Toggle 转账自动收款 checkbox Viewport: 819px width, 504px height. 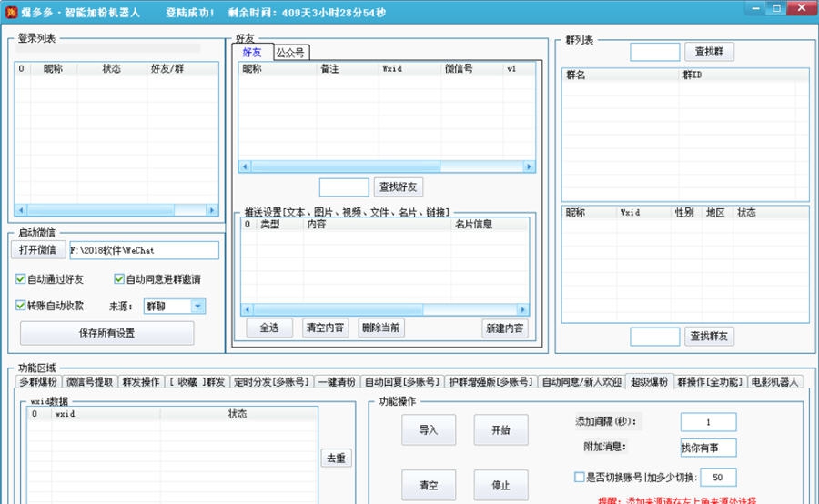pyautogui.click(x=20, y=305)
